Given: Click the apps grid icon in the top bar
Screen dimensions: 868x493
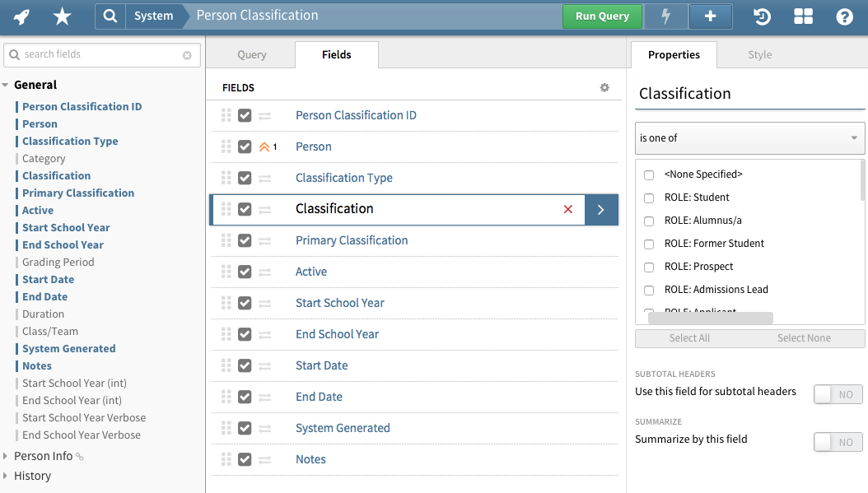Looking at the screenshot, I should (803, 16).
